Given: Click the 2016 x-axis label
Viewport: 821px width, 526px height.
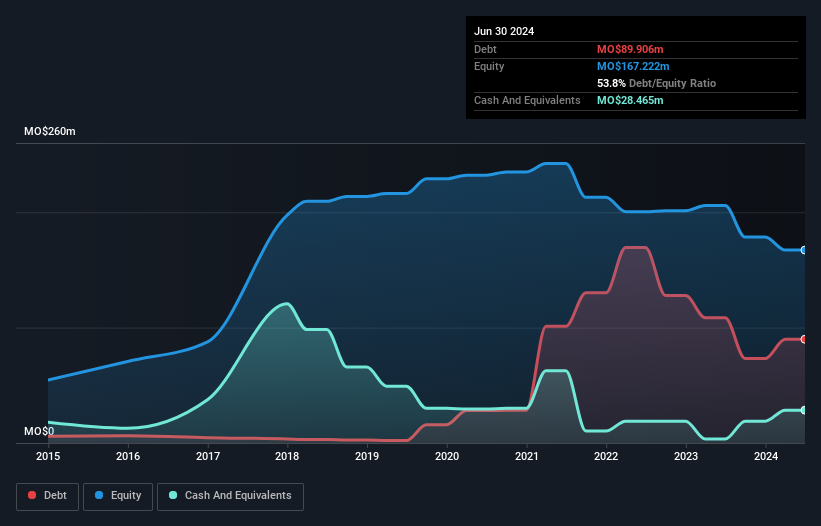Looking at the screenshot, I should [x=128, y=456].
